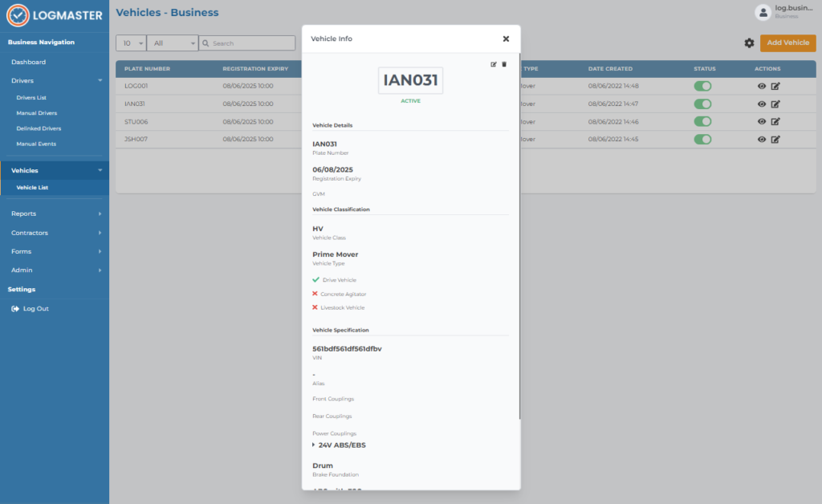Open the user profile icon top right
The image size is (822, 504).
point(762,13)
